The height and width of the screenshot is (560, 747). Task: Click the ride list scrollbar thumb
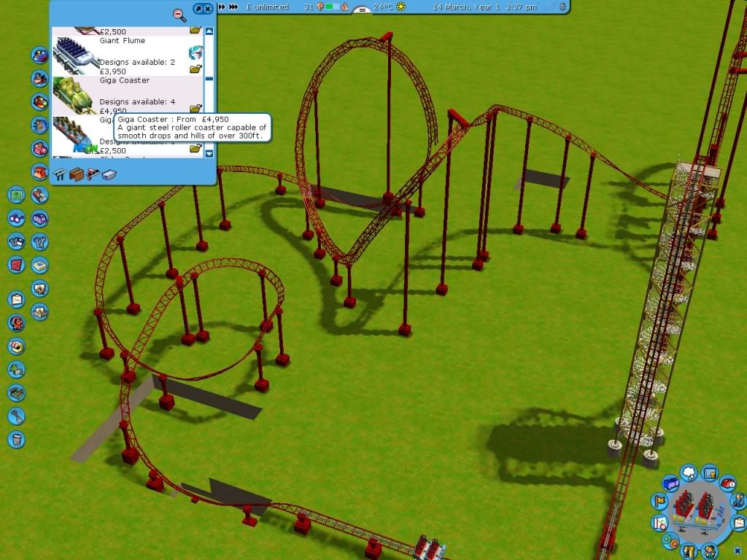(209, 79)
